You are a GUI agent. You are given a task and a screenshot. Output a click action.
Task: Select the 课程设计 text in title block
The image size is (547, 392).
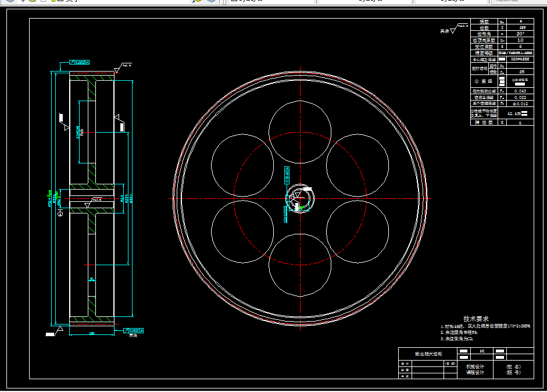pyautogui.click(x=475, y=372)
